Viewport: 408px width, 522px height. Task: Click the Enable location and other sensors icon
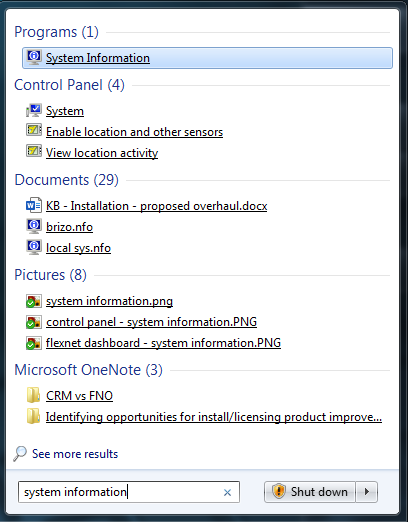pos(34,130)
